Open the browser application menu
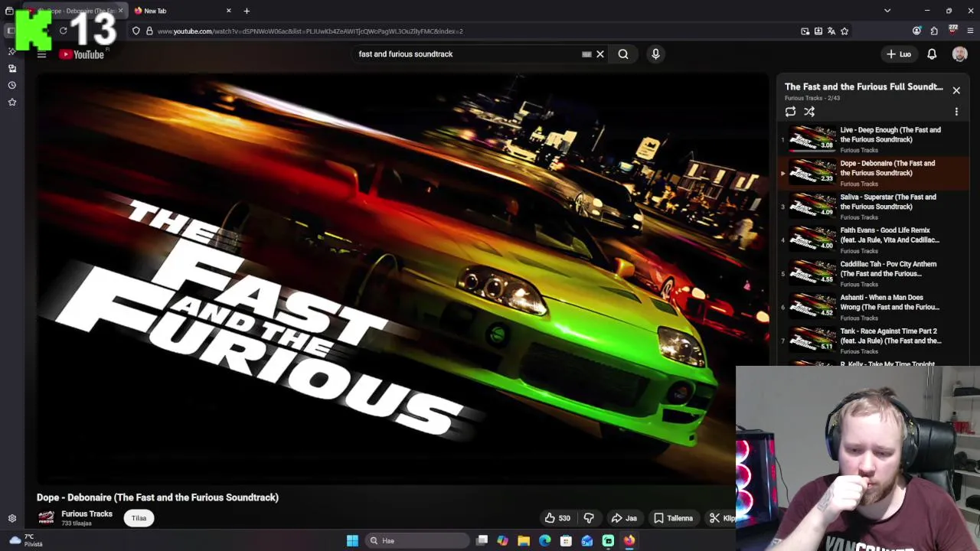The height and width of the screenshot is (551, 980). coord(970,31)
